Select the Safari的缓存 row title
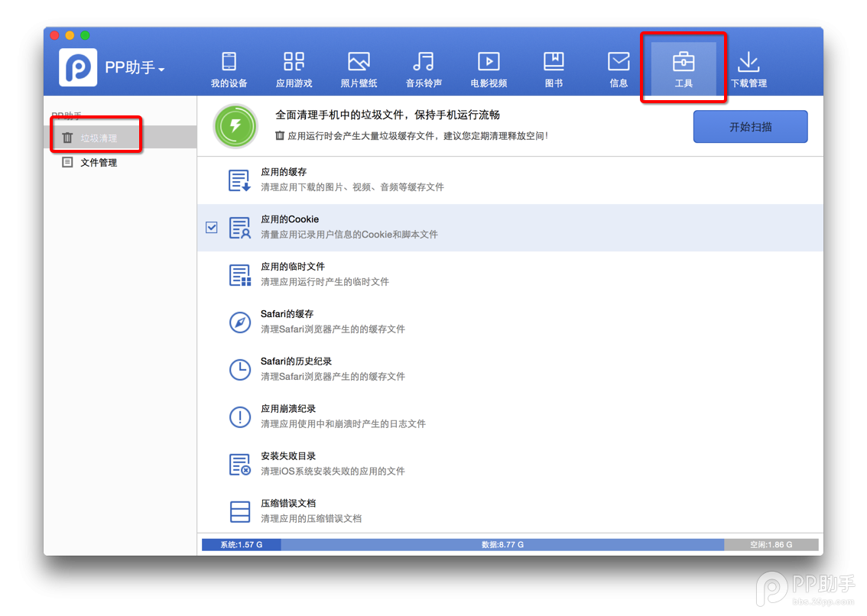The image size is (867, 616). click(x=287, y=313)
